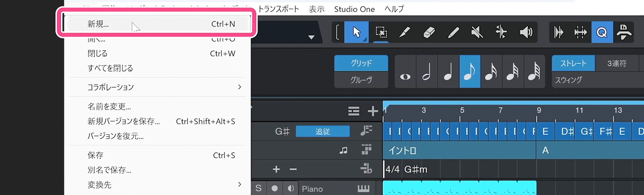Image resolution: width=644 pixels, height=195 pixels.
Task: Select the グリッド quantize mode button
Action: tap(361, 63)
